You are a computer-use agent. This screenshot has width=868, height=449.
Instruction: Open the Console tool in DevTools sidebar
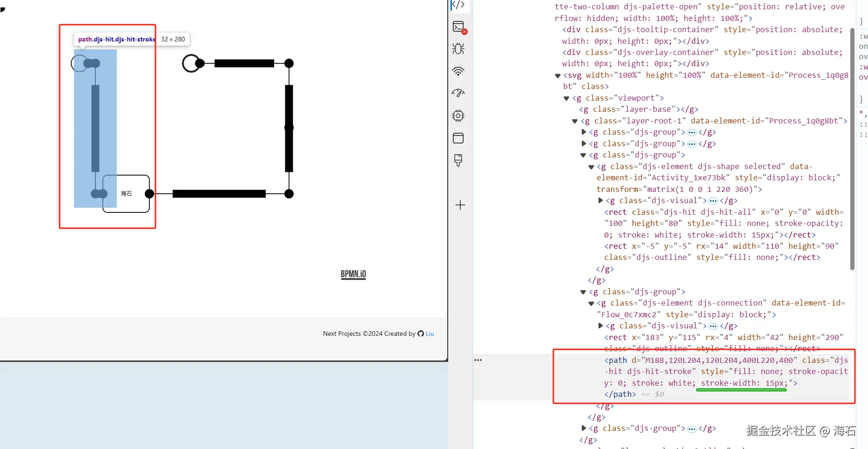pyautogui.click(x=459, y=27)
